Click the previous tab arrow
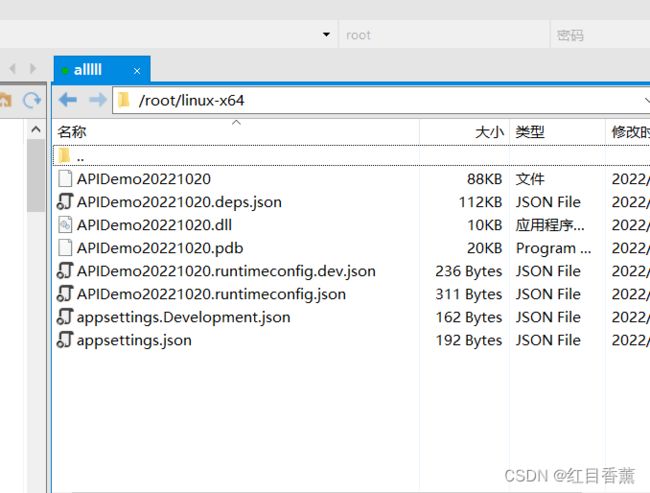 (12, 68)
